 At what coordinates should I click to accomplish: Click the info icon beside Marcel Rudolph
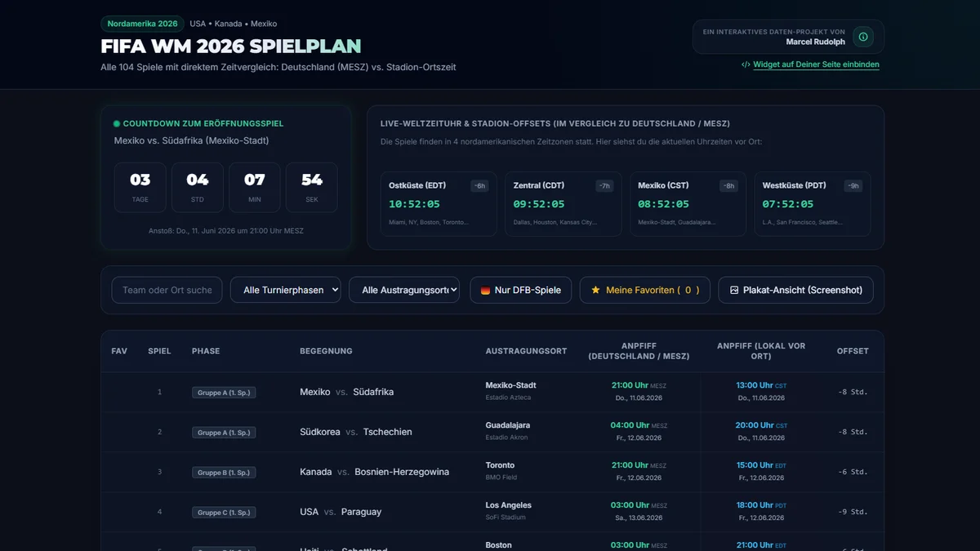click(x=863, y=37)
